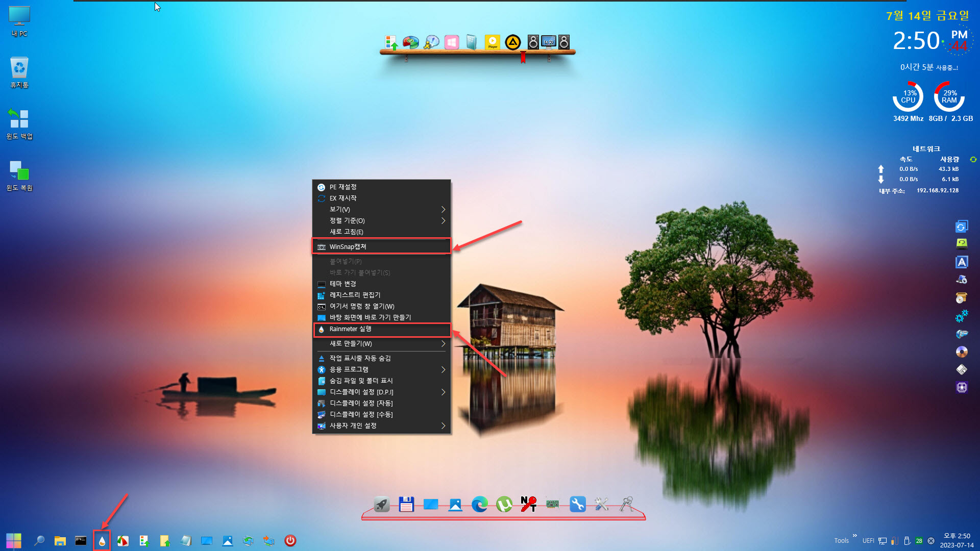Click the green 28 badge in system tray
This screenshot has height=551, width=980.
919,541
